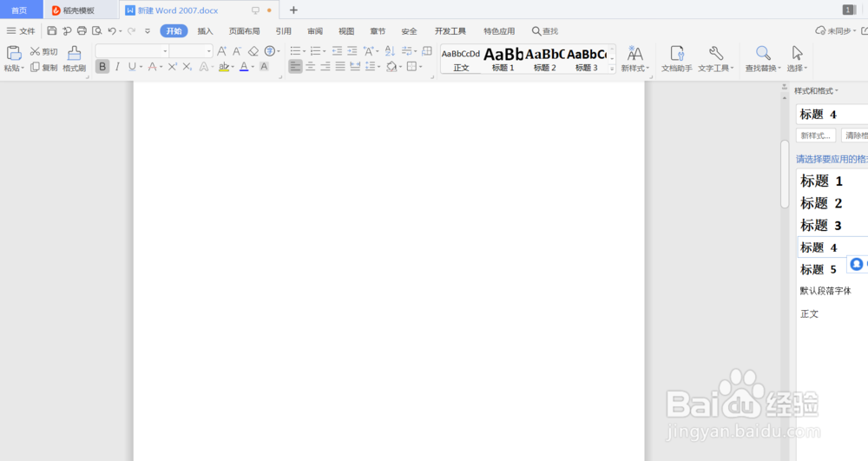This screenshot has height=461, width=868.
Task: Click Copy (复制) button
Action: [x=43, y=68]
